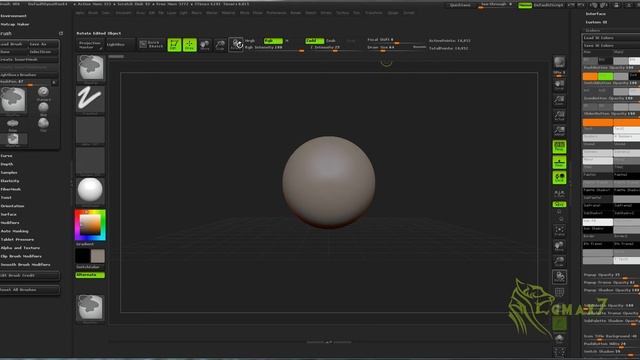Expand the Alpha and Texture section

point(20,248)
